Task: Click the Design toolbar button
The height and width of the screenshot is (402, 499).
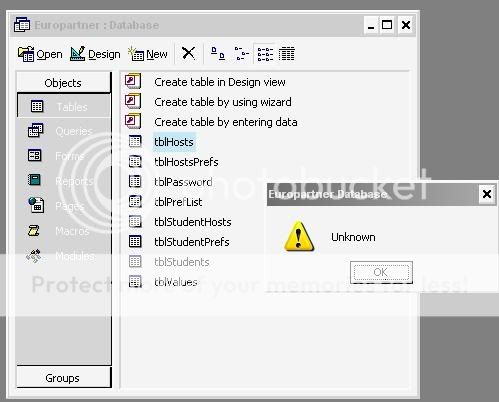Action: click(x=95, y=54)
